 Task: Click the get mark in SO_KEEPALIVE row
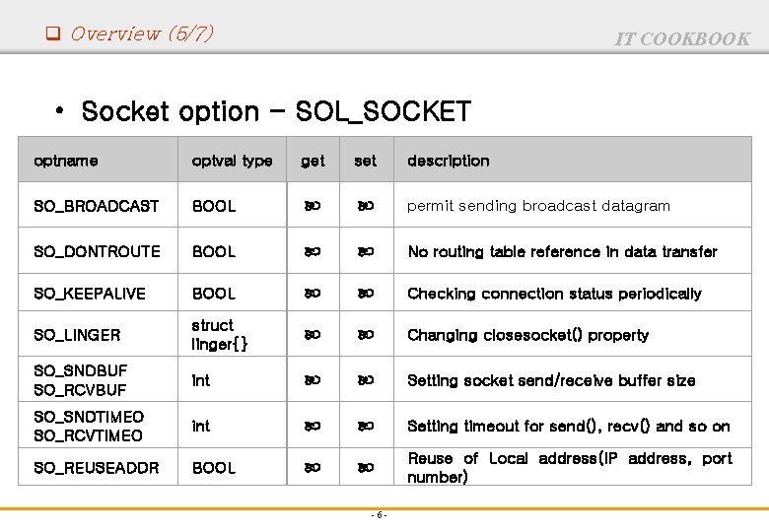click(313, 294)
